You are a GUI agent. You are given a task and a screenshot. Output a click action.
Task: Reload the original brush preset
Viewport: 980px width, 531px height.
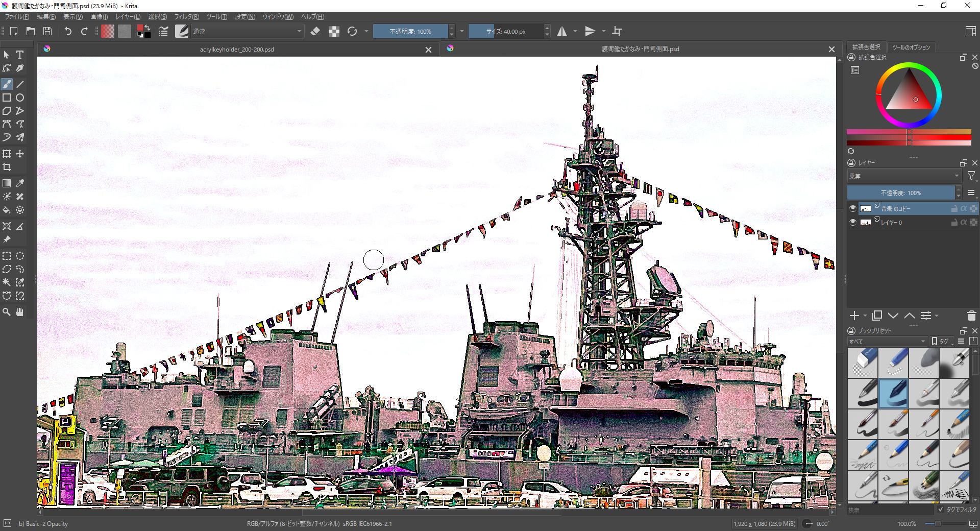pyautogui.click(x=352, y=31)
